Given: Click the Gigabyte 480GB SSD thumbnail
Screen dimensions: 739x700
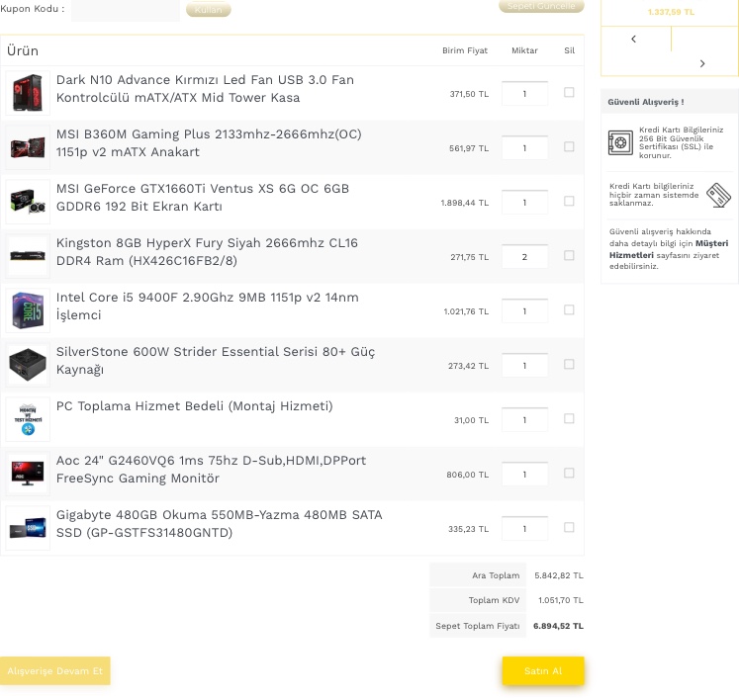Looking at the screenshot, I should click(28, 528).
